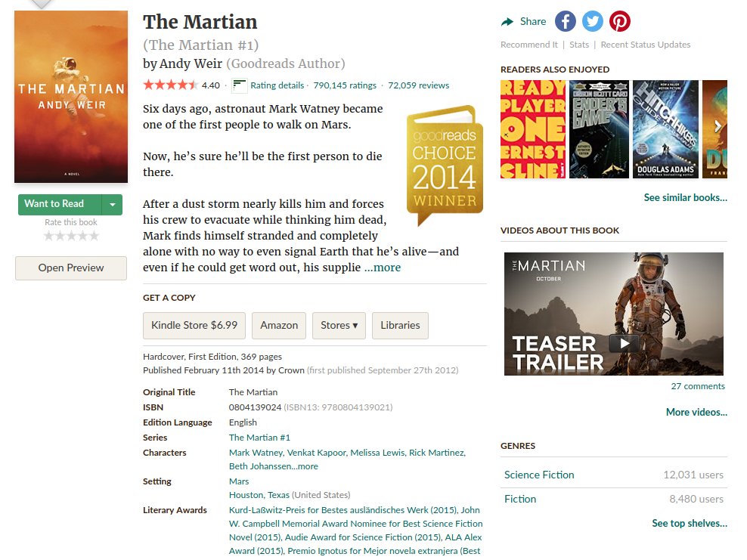Open the Ready Player One cover
Viewport: 747px width, 560px height.
pyautogui.click(x=532, y=129)
